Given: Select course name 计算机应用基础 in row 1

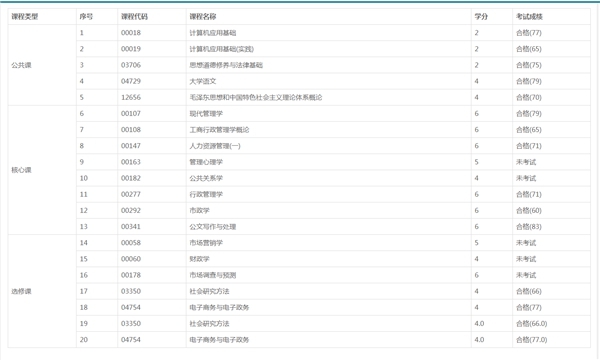Looking at the screenshot, I should click(x=213, y=33).
